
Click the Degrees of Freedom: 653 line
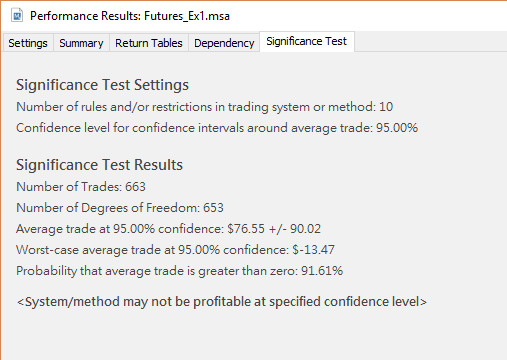(120, 208)
